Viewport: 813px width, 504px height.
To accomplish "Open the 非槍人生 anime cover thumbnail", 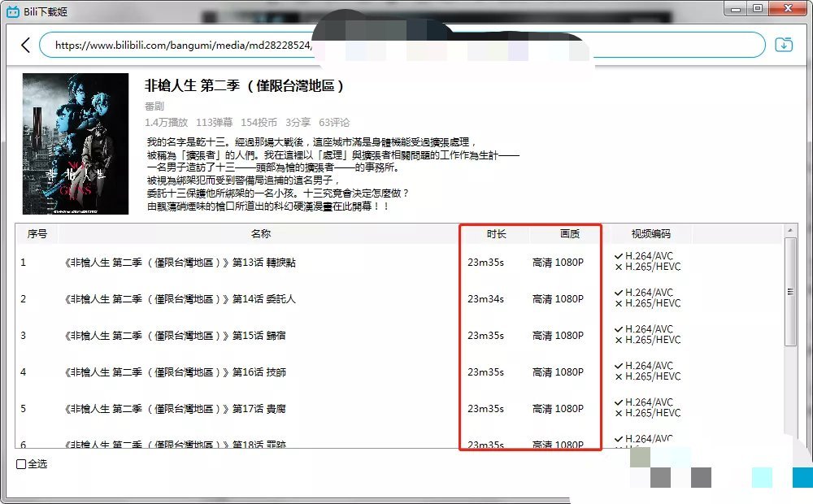I will click(76, 144).
